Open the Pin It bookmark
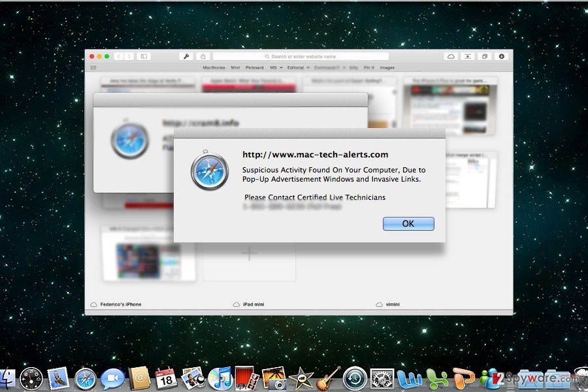Screen dimensions: 588x392 369,67
